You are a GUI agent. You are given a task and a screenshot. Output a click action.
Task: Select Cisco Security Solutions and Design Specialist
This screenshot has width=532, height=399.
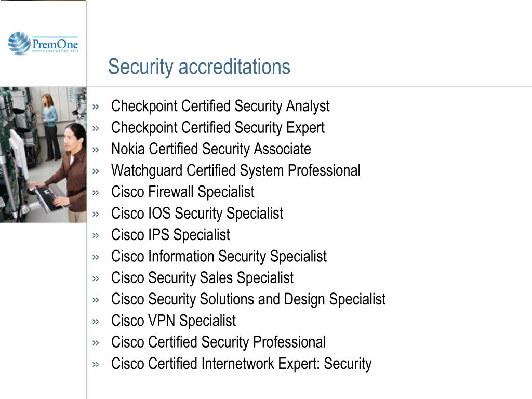pyautogui.click(x=248, y=300)
